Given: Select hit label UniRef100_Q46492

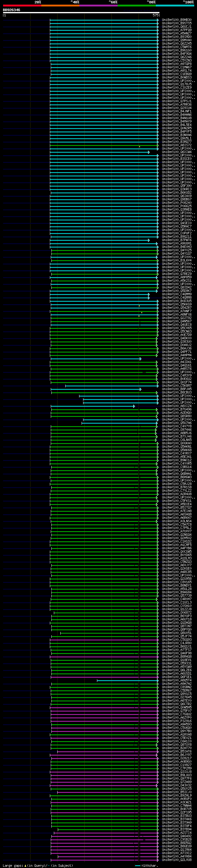Looking at the screenshot, I should pyautogui.click(x=177, y=836).
